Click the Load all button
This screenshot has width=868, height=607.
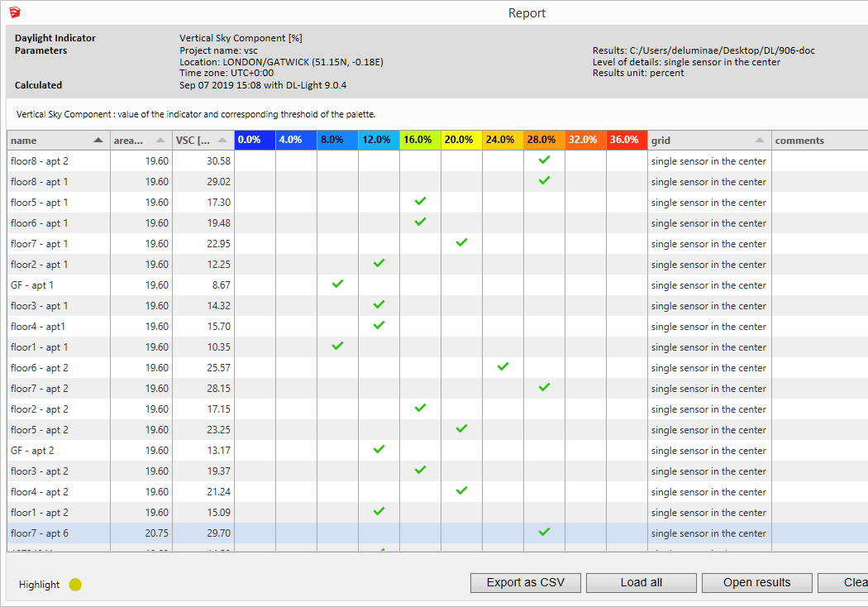pos(641,583)
